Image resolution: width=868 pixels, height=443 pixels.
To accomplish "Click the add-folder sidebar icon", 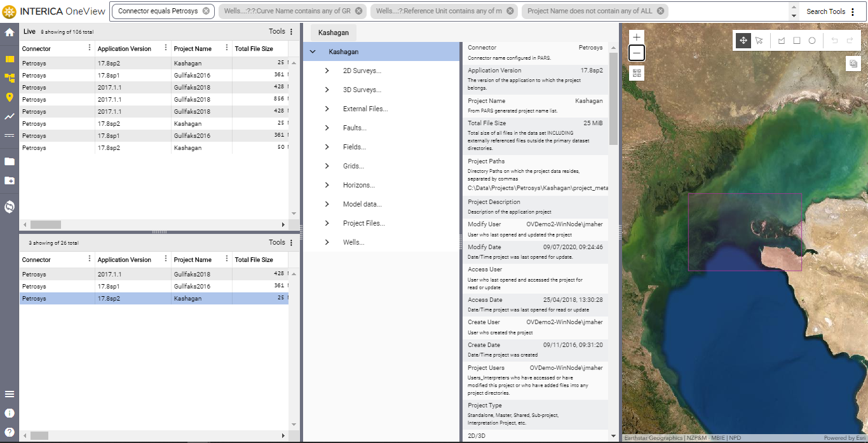I will tap(10, 181).
